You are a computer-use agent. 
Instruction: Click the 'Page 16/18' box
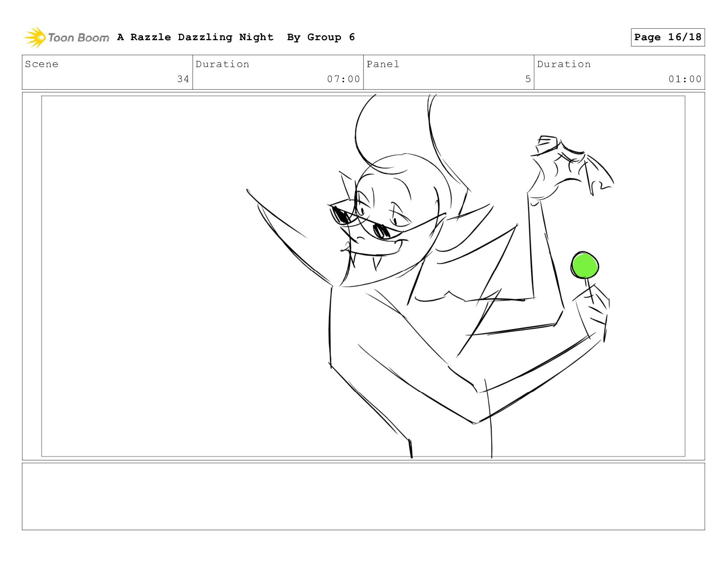pos(668,37)
